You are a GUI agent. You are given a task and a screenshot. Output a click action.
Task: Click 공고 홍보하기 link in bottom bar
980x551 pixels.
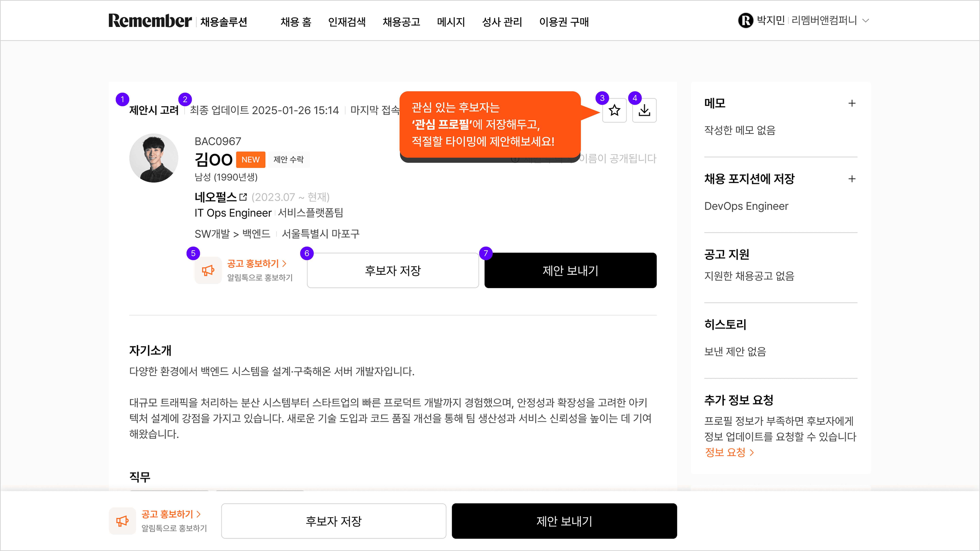171,514
